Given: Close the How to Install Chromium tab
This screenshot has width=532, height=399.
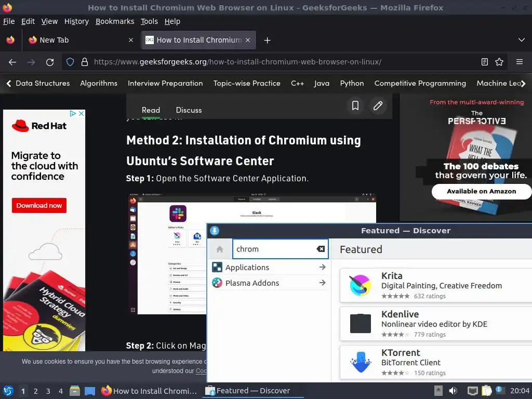Looking at the screenshot, I should click(248, 40).
